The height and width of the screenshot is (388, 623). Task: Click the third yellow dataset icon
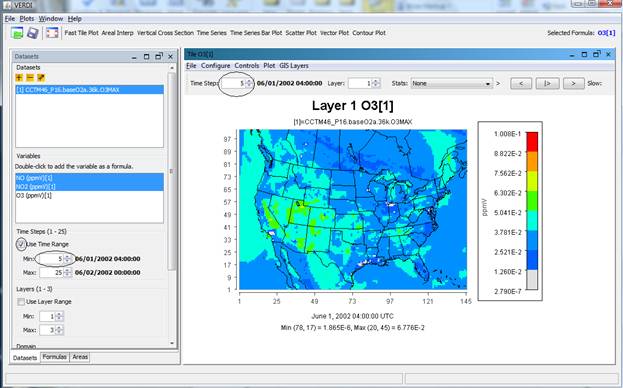coord(41,77)
